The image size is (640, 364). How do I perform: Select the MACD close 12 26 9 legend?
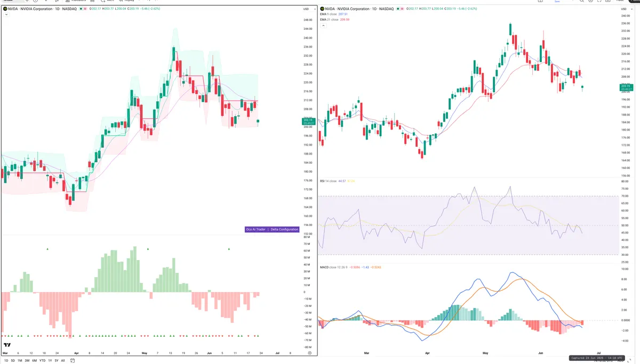[x=333, y=267]
